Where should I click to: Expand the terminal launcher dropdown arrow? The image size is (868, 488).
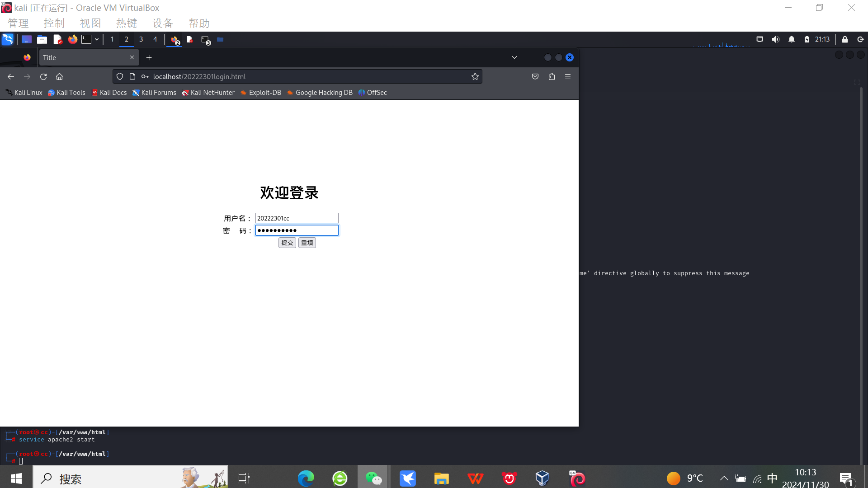pos(97,40)
